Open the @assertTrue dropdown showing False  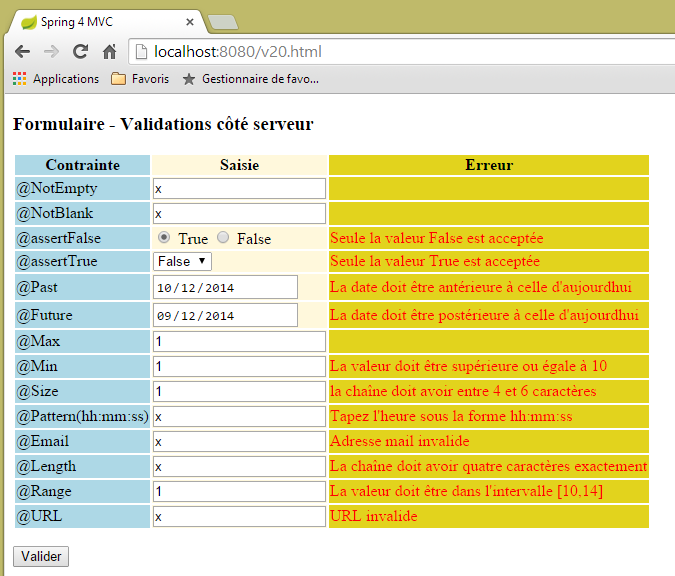point(182,261)
